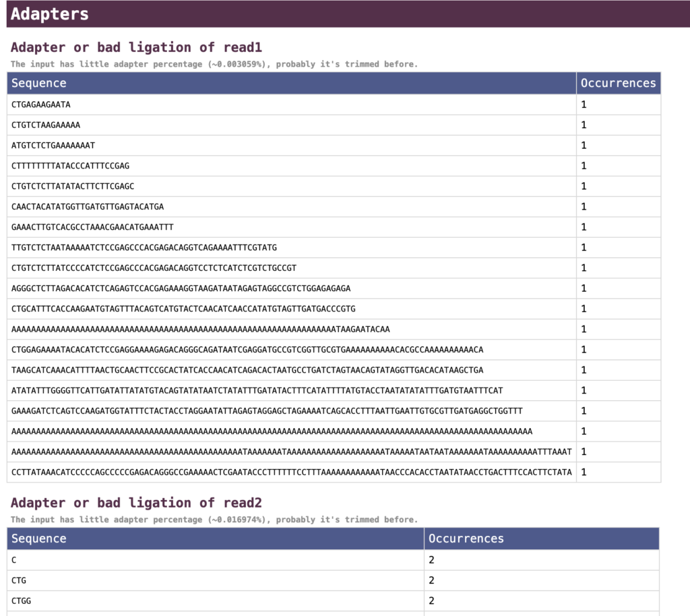Image resolution: width=690 pixels, height=616 pixels.
Task: Click the sequence beginning with CCTTATAAACATCCCC
Action: [x=291, y=472]
